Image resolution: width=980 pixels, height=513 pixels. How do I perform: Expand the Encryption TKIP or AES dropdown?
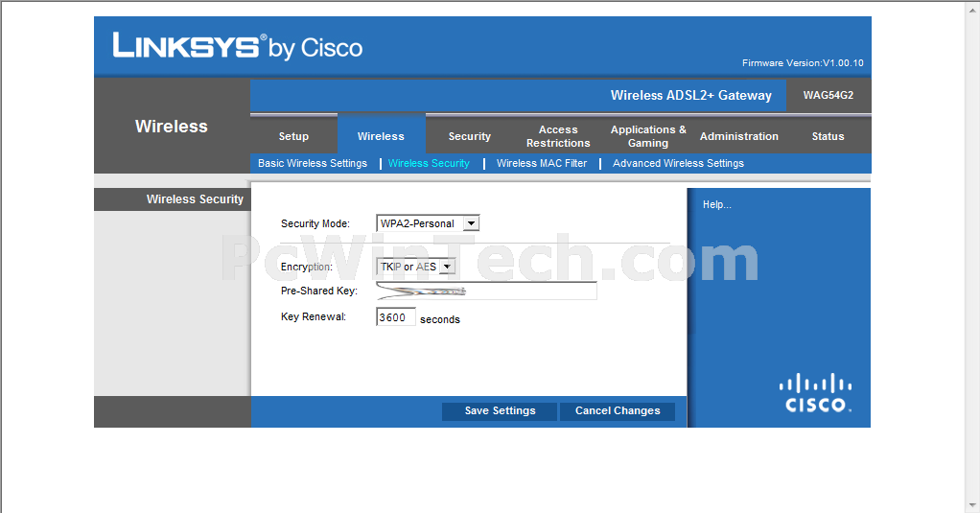pos(415,267)
